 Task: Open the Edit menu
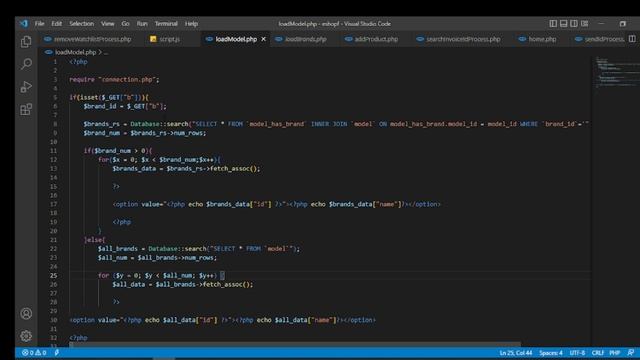click(57, 24)
